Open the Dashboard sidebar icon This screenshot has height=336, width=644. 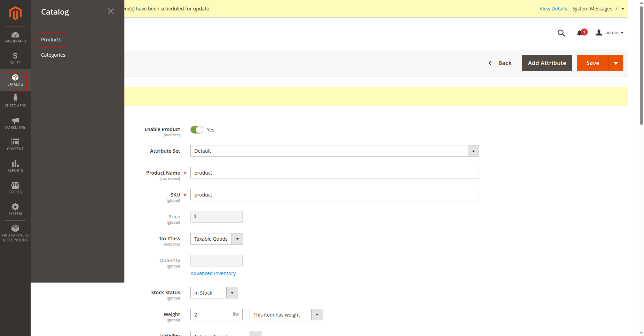tap(15, 37)
